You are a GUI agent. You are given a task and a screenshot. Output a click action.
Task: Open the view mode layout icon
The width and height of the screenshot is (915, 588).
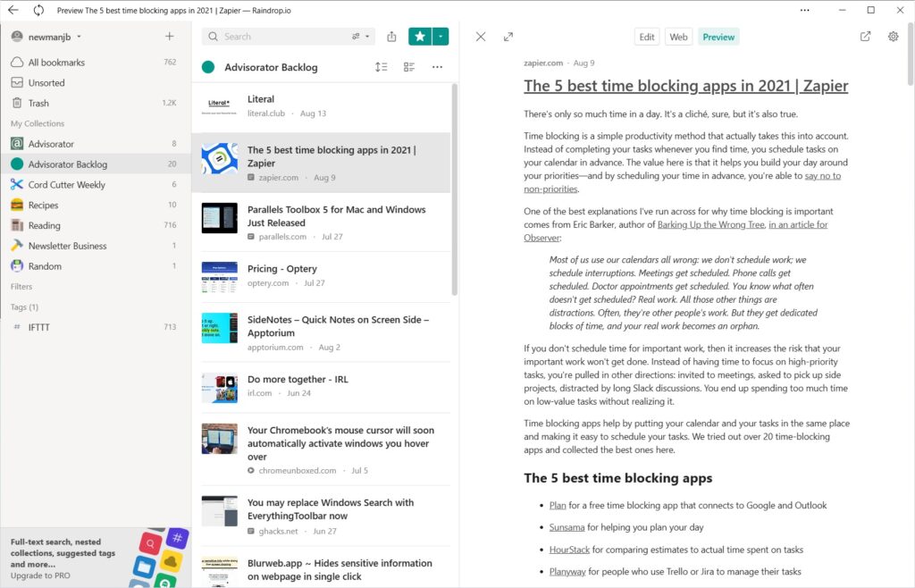409,67
